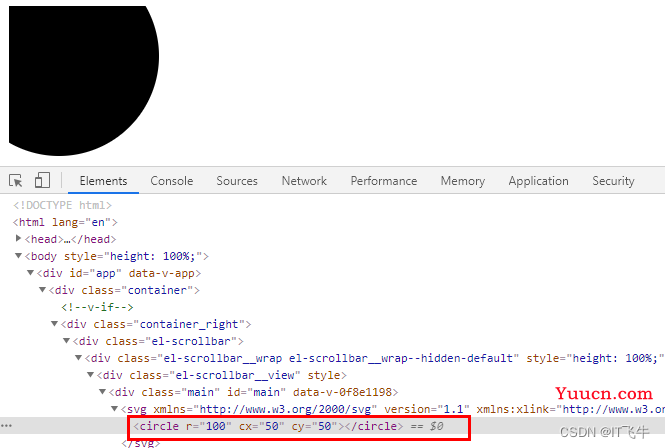Collapse the el-scrollbar__view div arrow

(x=90, y=375)
